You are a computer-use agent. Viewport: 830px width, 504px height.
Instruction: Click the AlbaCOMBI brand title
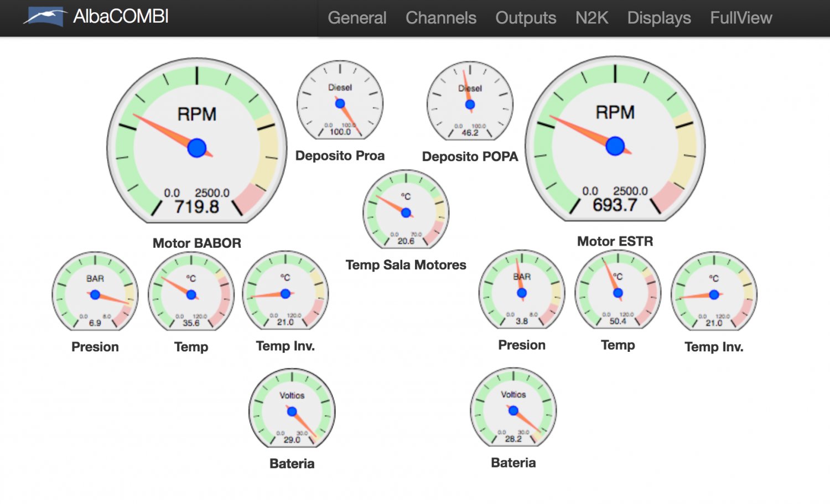(x=121, y=17)
